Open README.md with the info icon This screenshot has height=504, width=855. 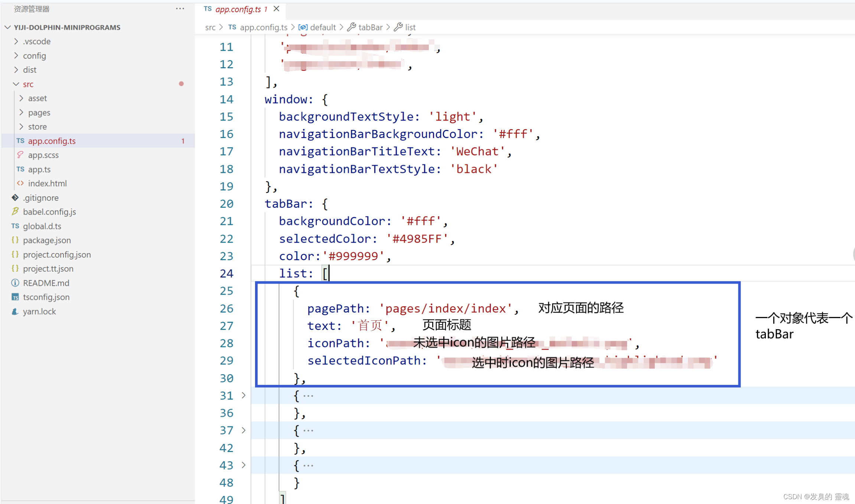pyautogui.click(x=46, y=283)
